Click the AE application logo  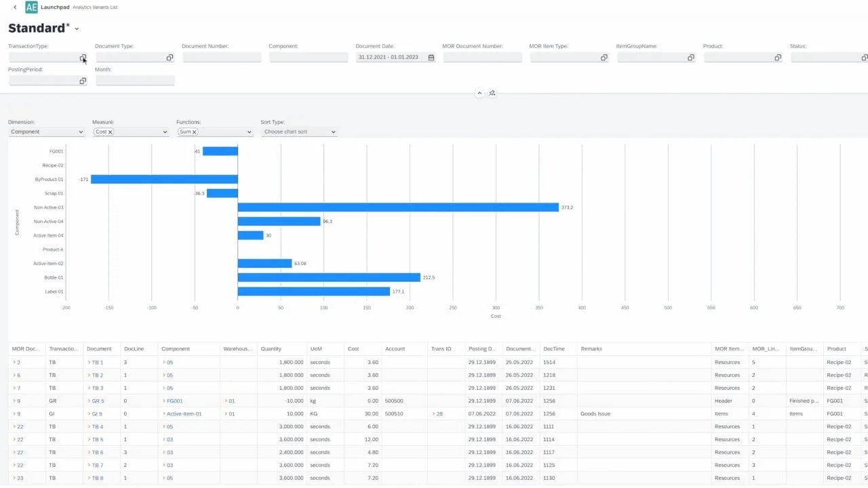[x=31, y=7]
